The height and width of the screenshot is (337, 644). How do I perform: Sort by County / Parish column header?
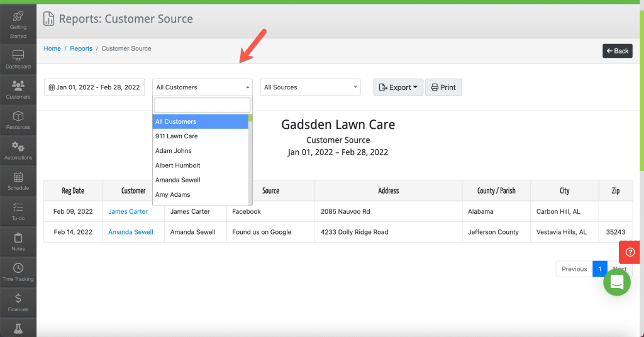[x=496, y=191]
